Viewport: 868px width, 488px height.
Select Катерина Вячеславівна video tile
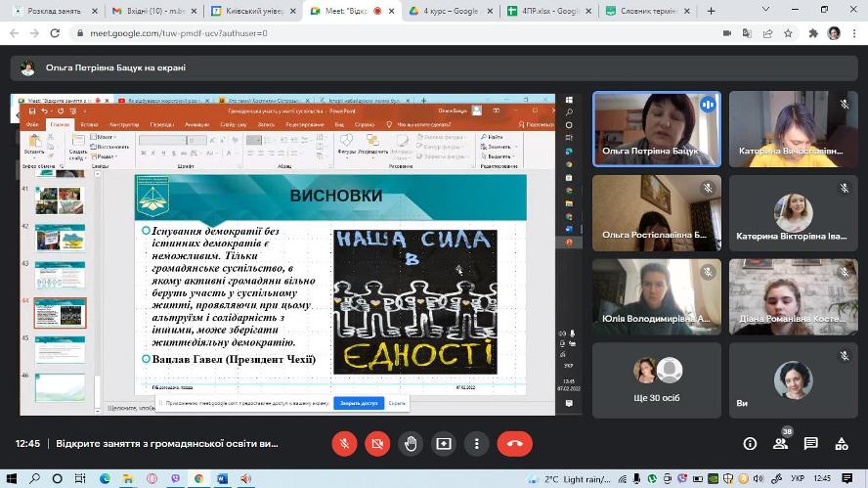pyautogui.click(x=794, y=129)
